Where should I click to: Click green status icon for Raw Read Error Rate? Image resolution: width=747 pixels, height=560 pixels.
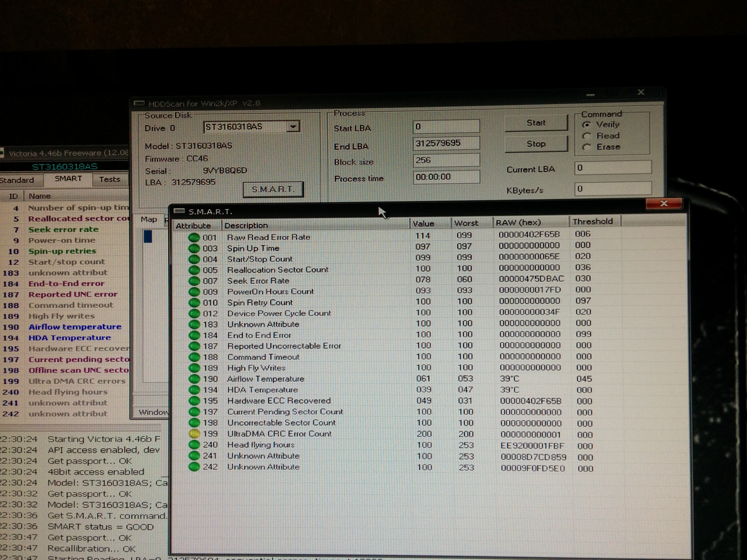pos(194,238)
